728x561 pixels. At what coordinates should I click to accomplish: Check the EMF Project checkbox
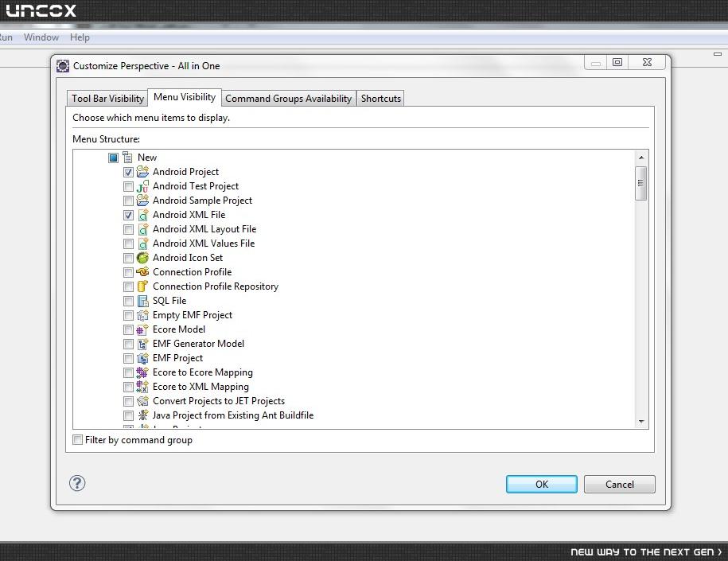[129, 359]
